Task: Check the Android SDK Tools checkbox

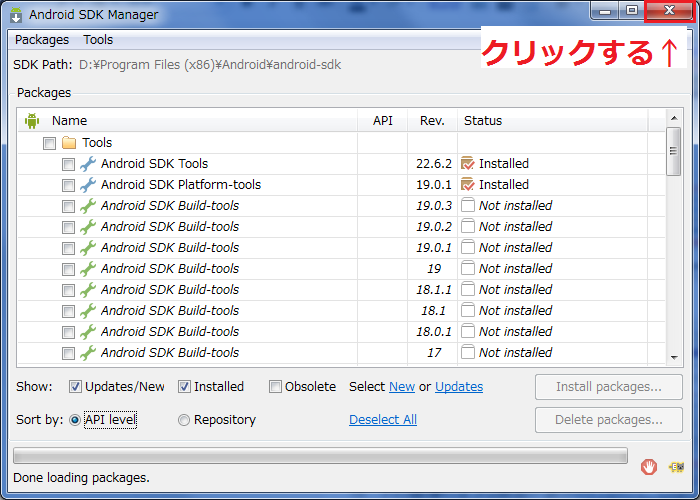Action: (x=68, y=164)
